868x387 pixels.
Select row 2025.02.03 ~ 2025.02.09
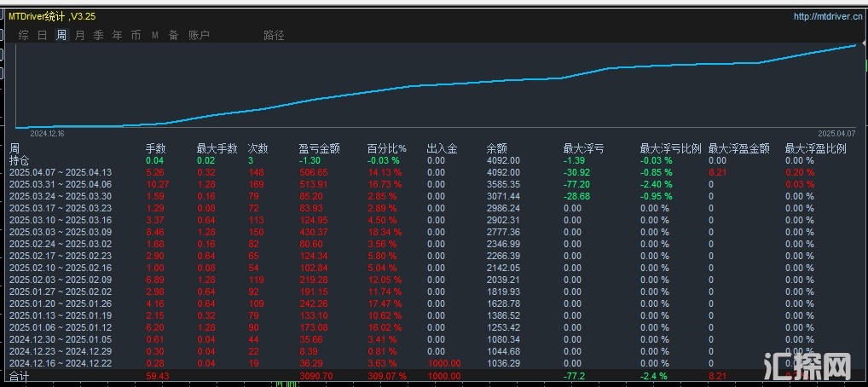pos(434,280)
